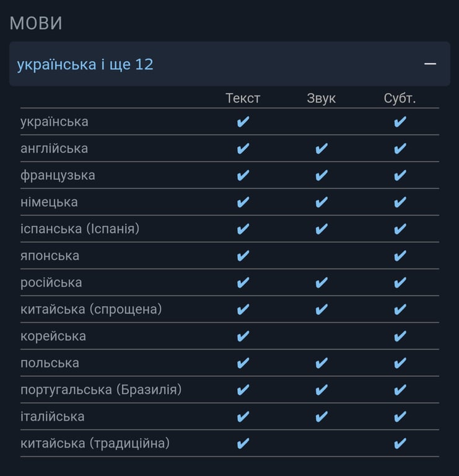Click the 'українська і ще 12' header
This screenshot has height=476, width=459.
pyautogui.click(x=85, y=64)
